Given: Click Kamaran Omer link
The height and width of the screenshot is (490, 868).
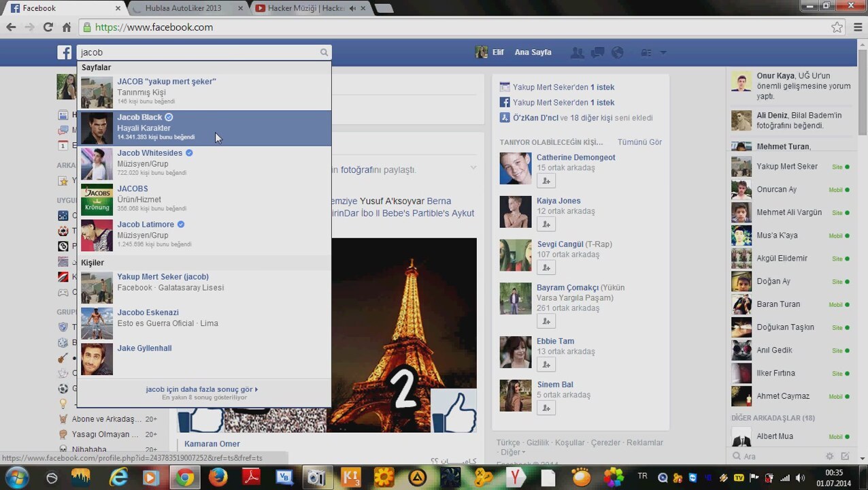Looking at the screenshot, I should coord(212,444).
